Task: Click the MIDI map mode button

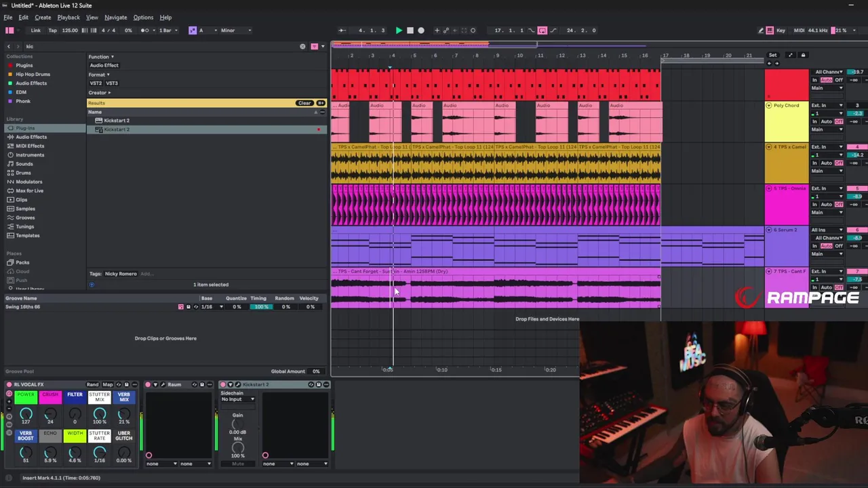Action: tap(799, 30)
